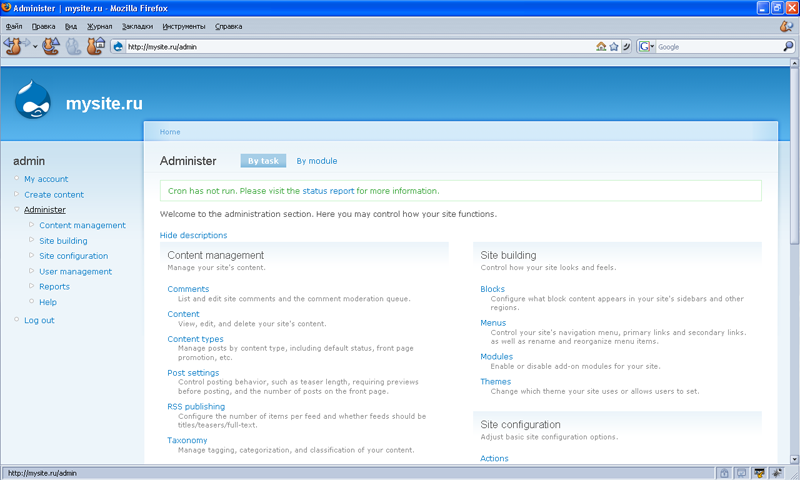
Task: Open the Comments admin link
Action: click(x=188, y=289)
